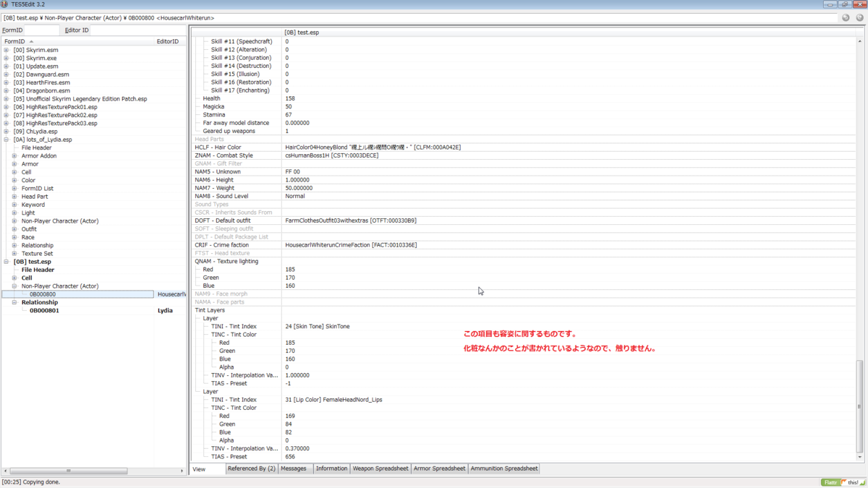Open the Ammunition Spreadsheet tab
Image resolution: width=868 pixels, height=488 pixels.
point(504,468)
